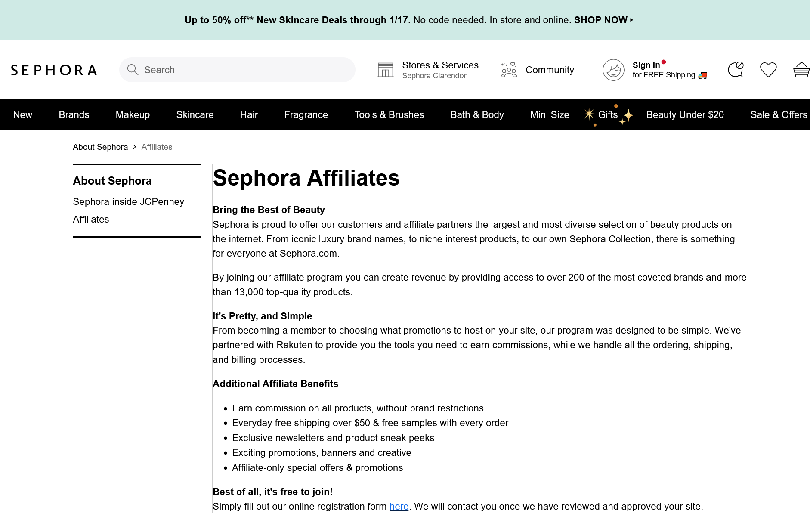810x532 pixels.
Task: Click 'Earn commission on all products' bullet
Action: pyautogui.click(x=358, y=408)
